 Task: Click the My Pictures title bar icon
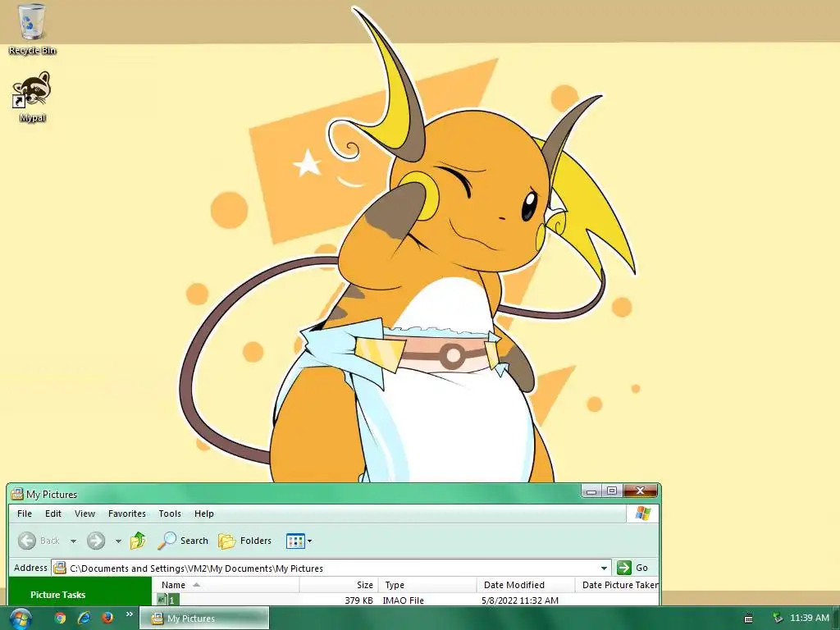[17, 494]
